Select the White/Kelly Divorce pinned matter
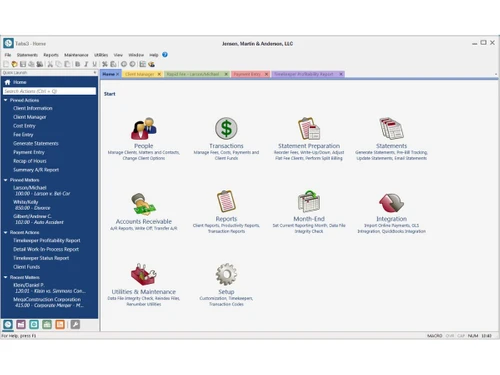 click(32, 205)
